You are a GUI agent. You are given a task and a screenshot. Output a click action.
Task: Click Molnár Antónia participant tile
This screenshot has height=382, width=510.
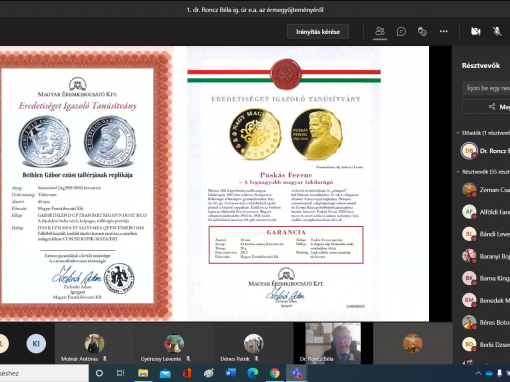[x=94, y=343]
